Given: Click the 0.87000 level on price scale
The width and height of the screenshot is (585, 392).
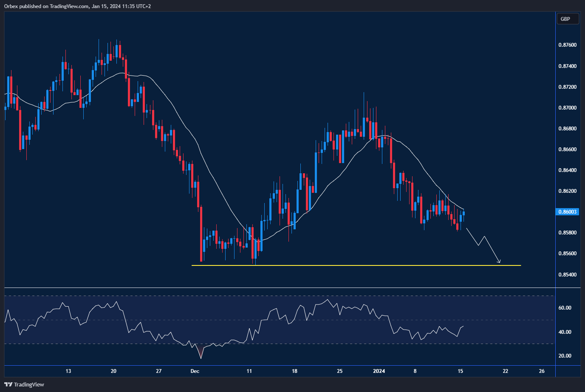Looking at the screenshot, I should [567, 108].
